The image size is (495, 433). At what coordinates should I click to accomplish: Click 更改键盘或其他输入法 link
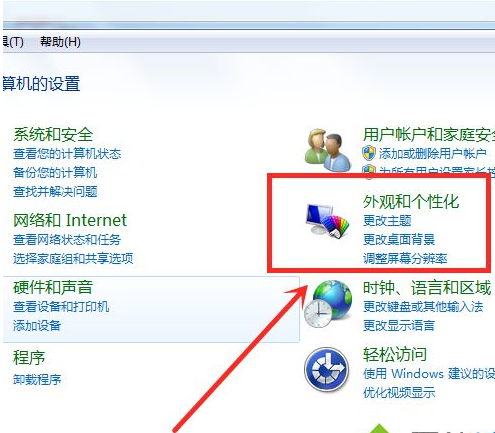pyautogui.click(x=423, y=306)
